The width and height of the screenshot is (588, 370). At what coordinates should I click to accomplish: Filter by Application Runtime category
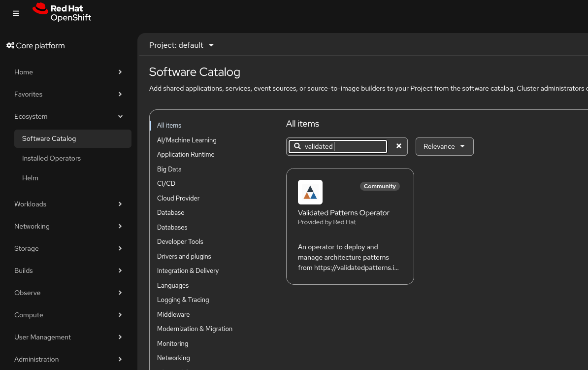click(x=186, y=154)
